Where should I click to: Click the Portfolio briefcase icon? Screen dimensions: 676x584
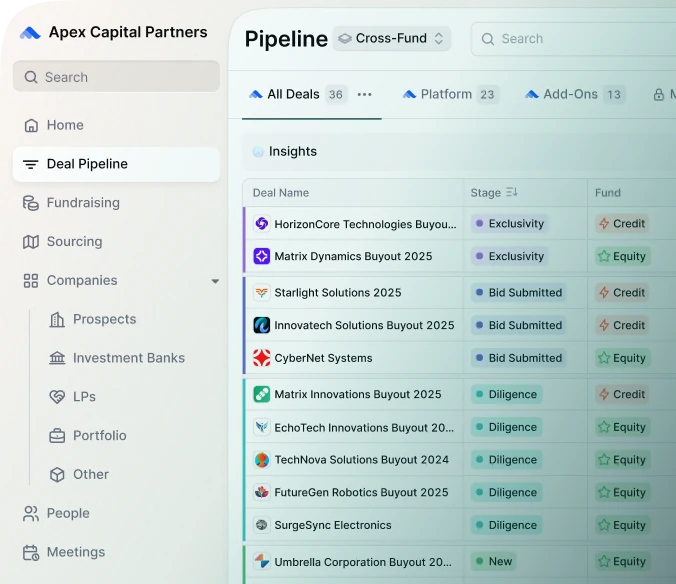click(57, 436)
